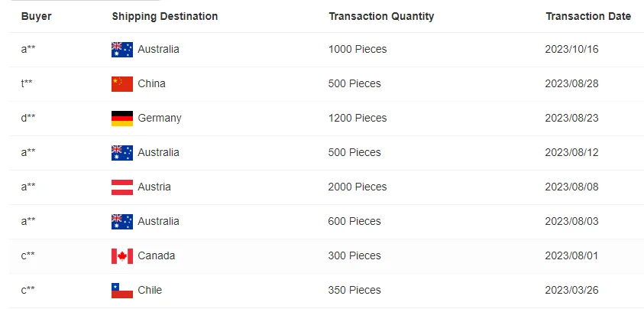Click the Australia flag in the 2023/10/16 row
The width and height of the screenshot is (644, 309).
[121, 50]
